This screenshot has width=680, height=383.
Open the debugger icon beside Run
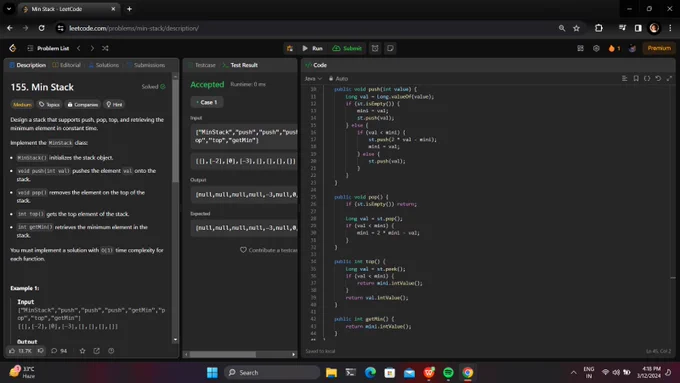point(290,48)
